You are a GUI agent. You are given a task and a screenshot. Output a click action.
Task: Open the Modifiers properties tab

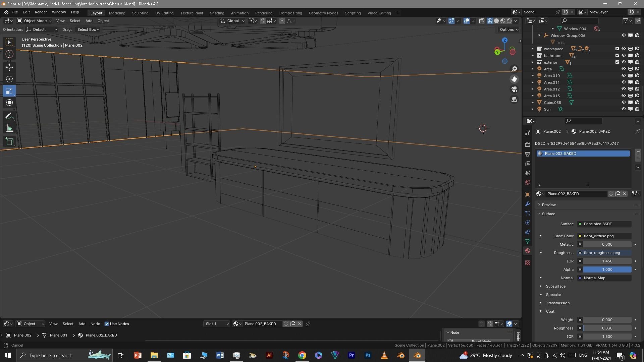528,204
